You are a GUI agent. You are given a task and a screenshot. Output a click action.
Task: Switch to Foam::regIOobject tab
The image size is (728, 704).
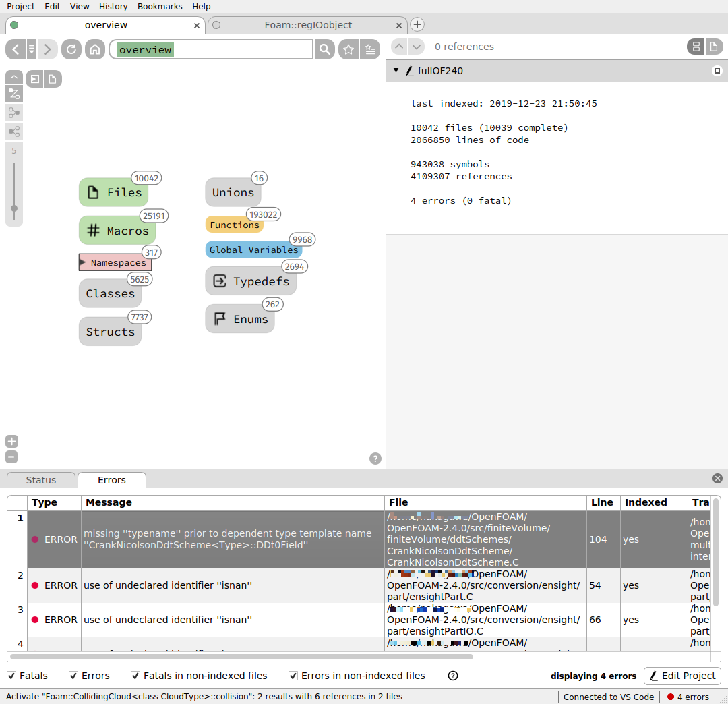click(x=308, y=25)
